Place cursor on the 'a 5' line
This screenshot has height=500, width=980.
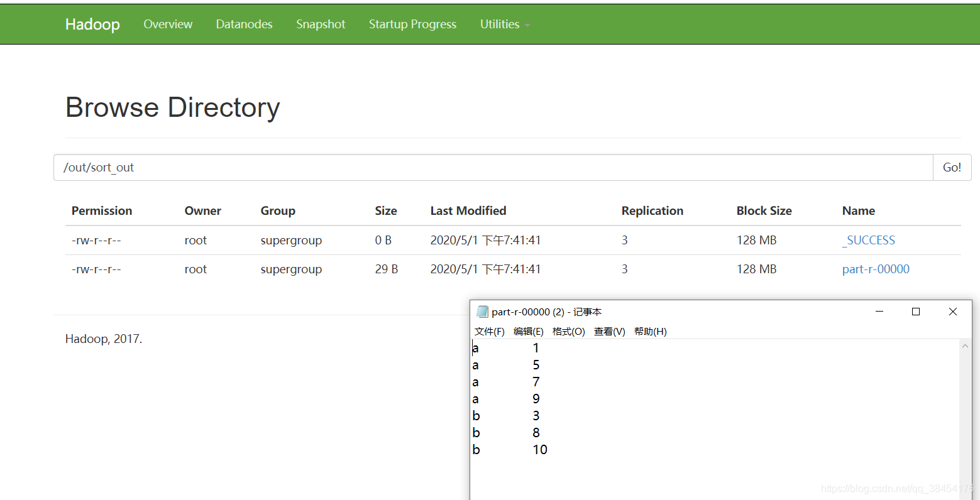pyautogui.click(x=506, y=365)
